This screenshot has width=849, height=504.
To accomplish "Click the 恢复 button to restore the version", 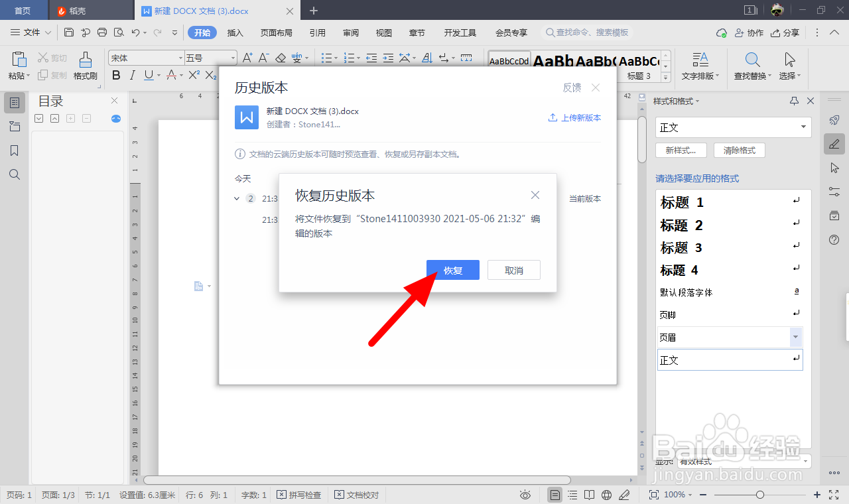I will (x=453, y=269).
